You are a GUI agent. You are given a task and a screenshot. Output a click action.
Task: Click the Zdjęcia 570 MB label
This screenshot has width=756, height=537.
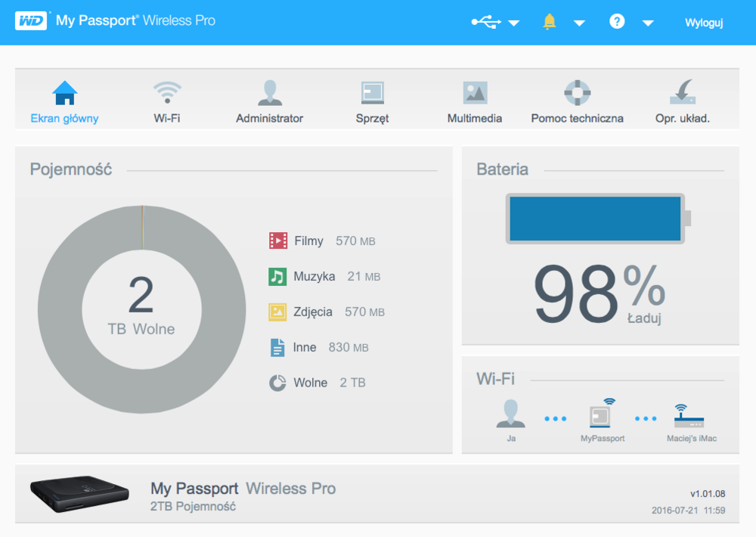pyautogui.click(x=339, y=312)
